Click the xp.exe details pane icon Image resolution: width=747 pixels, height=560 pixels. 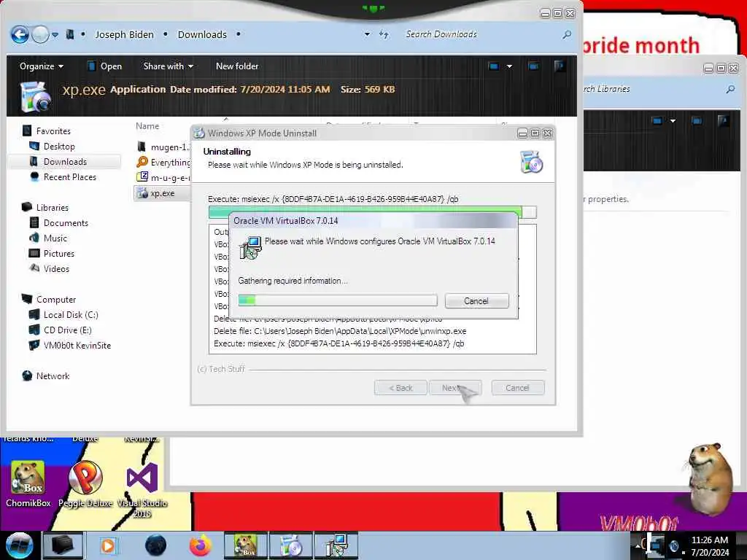click(35, 97)
